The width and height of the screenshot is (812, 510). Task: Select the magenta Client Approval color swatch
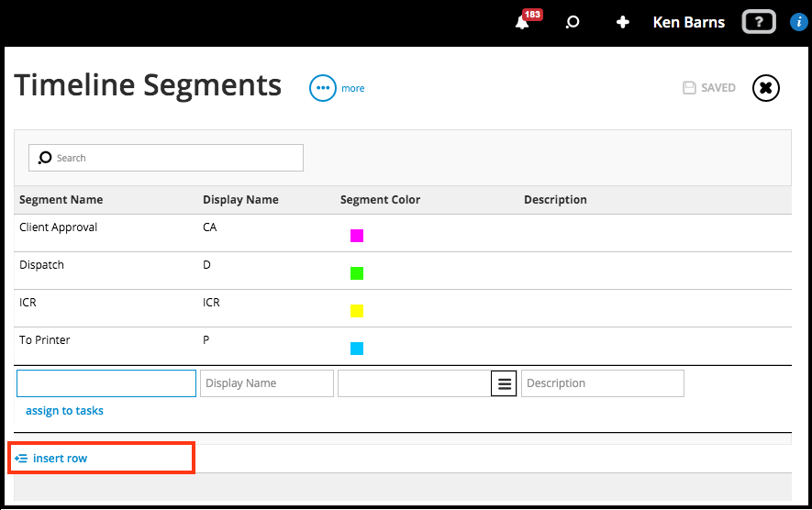[x=357, y=236]
